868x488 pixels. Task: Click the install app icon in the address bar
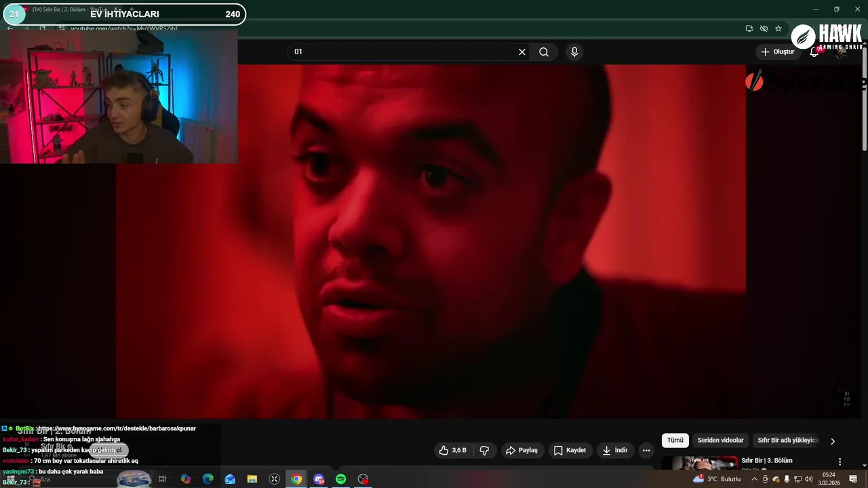pos(749,28)
